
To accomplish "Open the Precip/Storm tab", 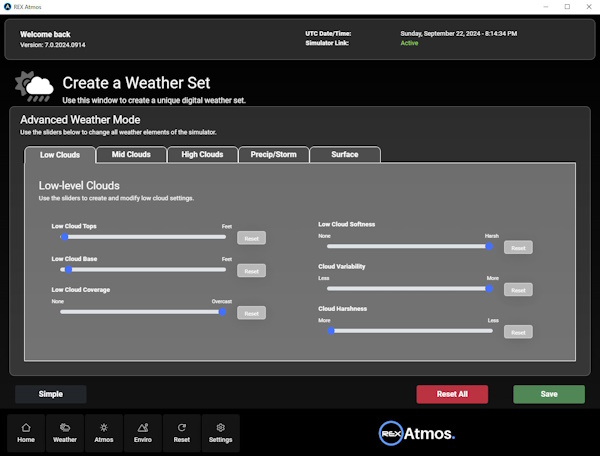I will tap(274, 155).
